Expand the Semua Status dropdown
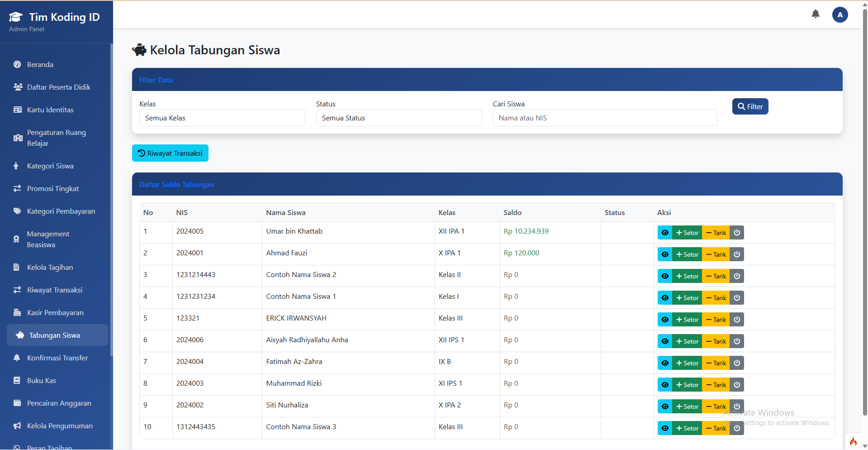 [398, 118]
